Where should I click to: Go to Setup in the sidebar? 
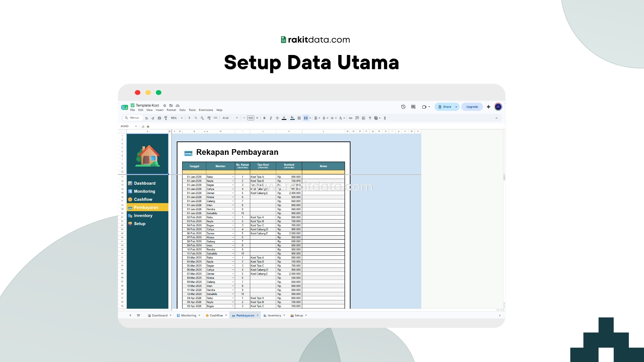pyautogui.click(x=140, y=224)
